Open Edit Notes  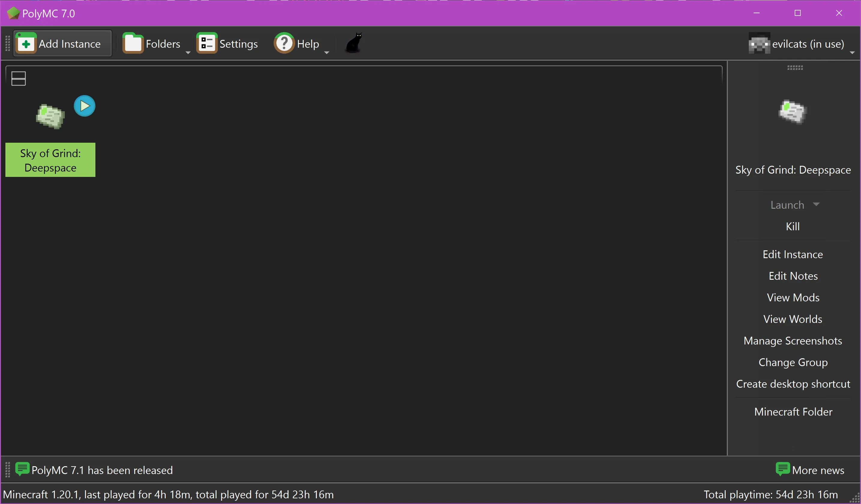coord(793,276)
